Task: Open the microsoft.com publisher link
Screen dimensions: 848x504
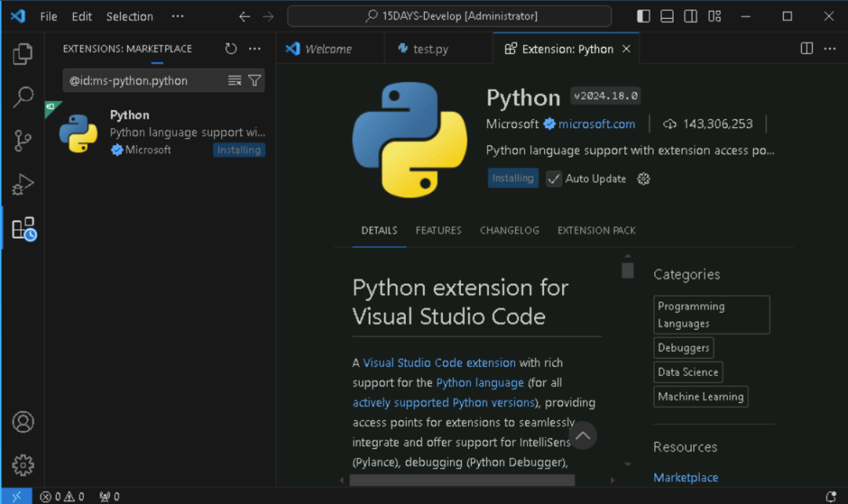Action: (x=597, y=124)
